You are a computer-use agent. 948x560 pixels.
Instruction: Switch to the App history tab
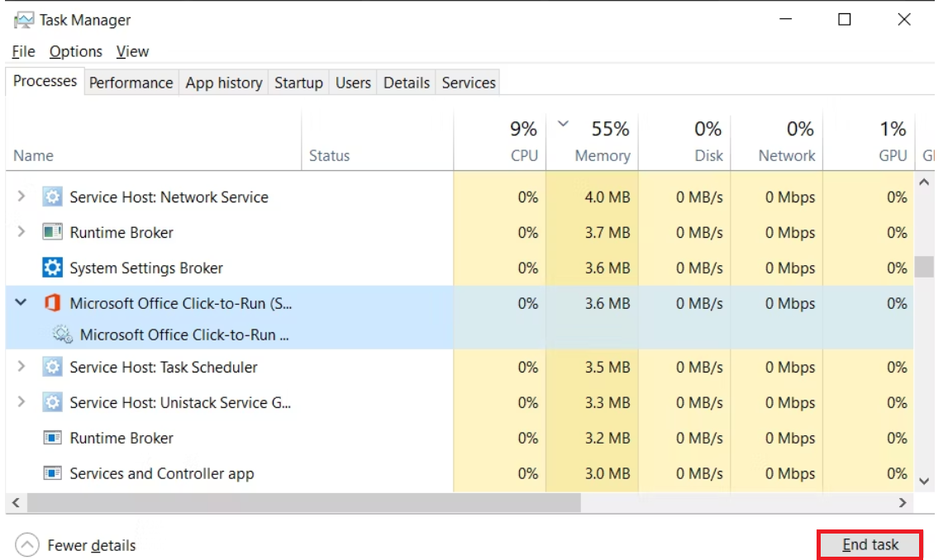click(x=224, y=83)
